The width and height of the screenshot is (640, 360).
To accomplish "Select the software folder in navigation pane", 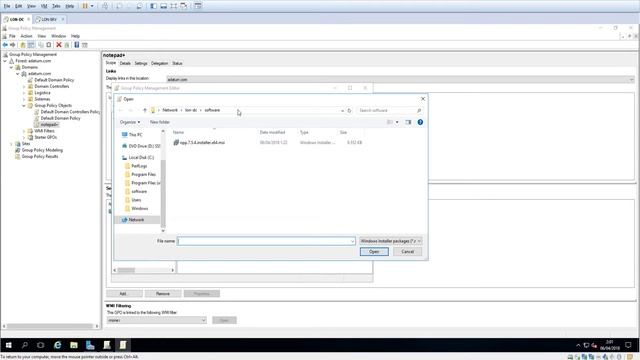I will pos(136,191).
